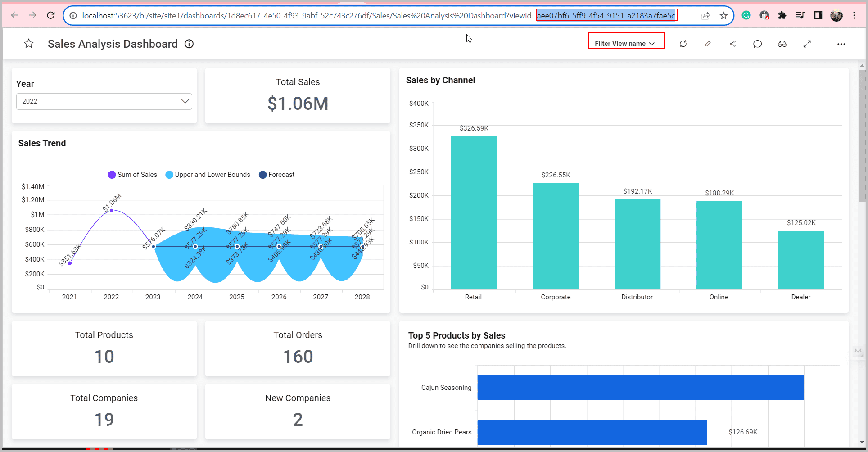Expand the collapsed side panel on the right edge
Screen dimensions: 868x452
[858, 351]
